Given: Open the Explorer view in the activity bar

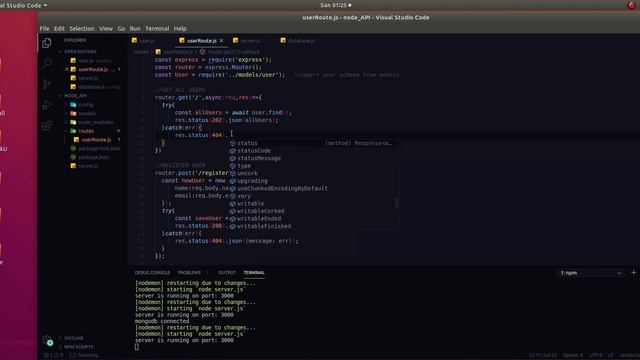Looking at the screenshot, I should 47,43.
